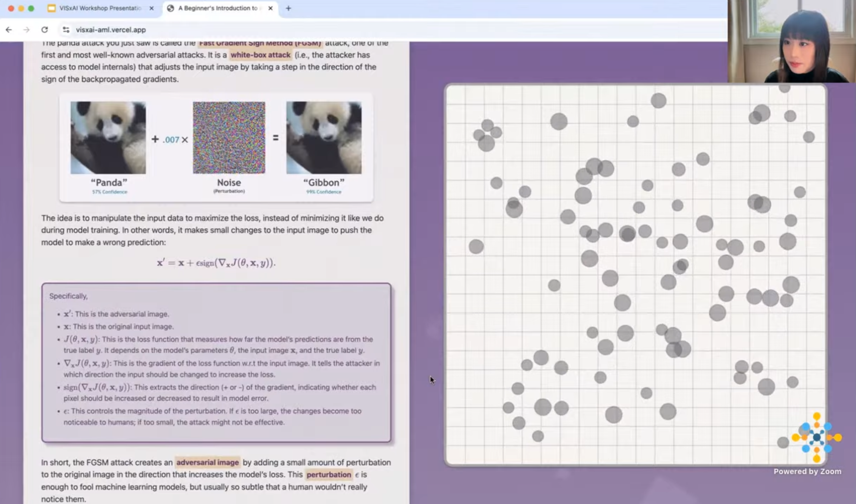Click the browser back arrow
856x504 pixels.
click(9, 29)
